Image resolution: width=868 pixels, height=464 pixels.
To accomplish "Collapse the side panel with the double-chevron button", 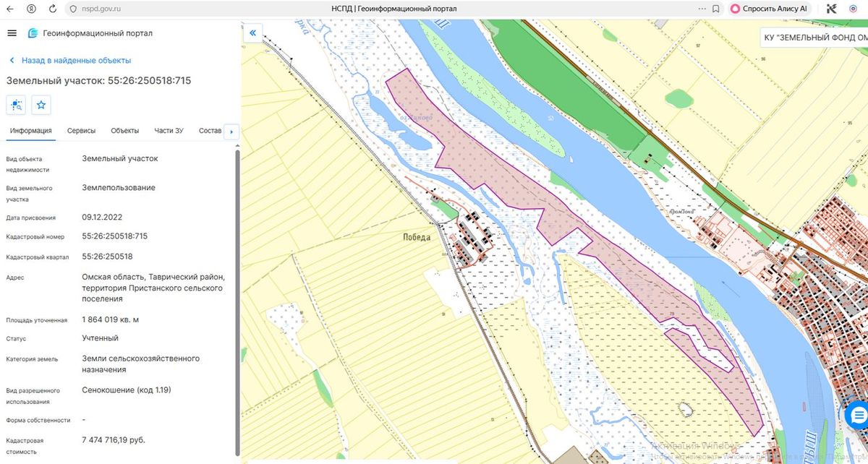I will [253, 33].
